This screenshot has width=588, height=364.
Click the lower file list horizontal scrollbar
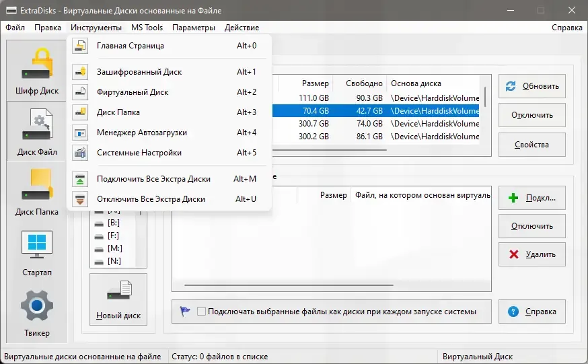point(289,285)
